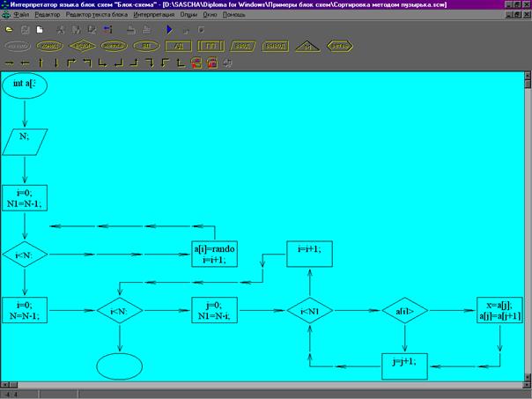
Task: Click the empty end oval block
Action: pyautogui.click(x=118, y=363)
